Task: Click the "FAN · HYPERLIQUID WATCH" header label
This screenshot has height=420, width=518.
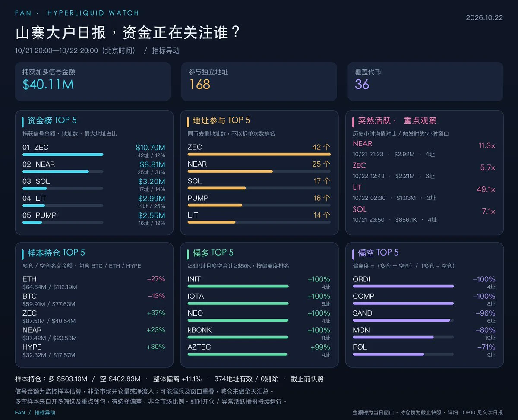Action: 77,13
